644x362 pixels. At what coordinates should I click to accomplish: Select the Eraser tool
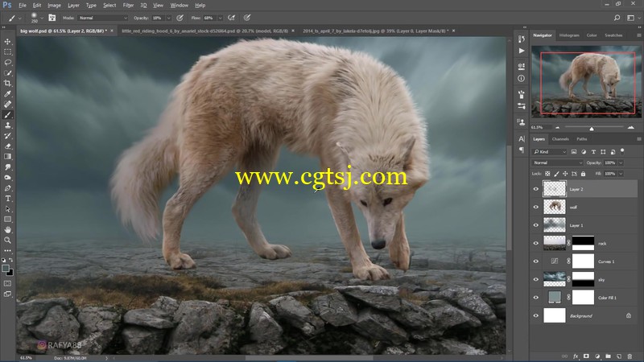tap(8, 146)
